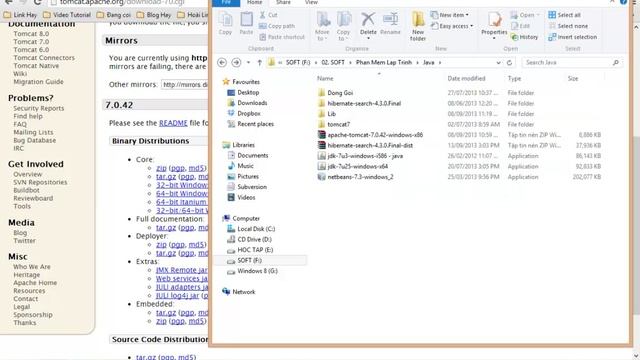640x360 pixels.
Task: Switch to the Share ribbon tab
Action: click(x=283, y=2)
